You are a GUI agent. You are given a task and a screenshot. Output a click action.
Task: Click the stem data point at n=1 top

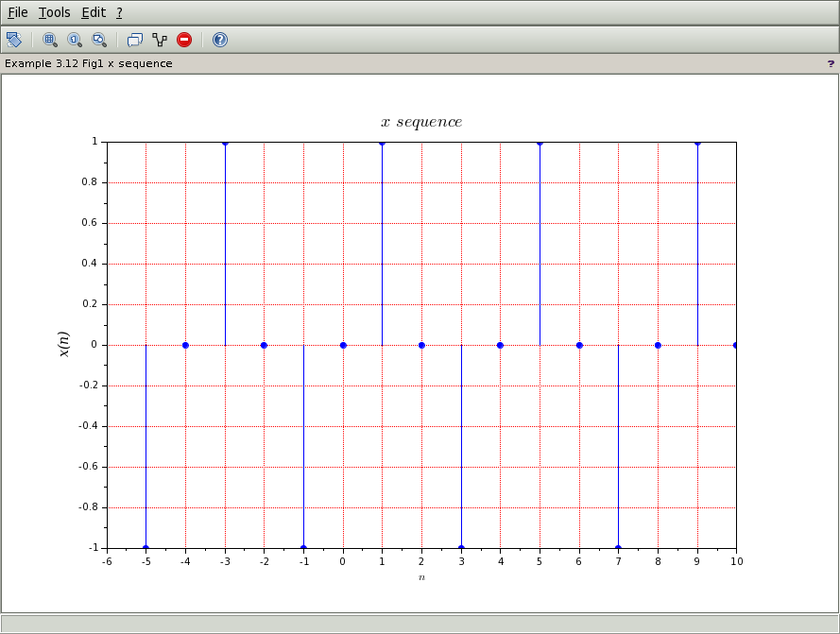pyautogui.click(x=382, y=143)
